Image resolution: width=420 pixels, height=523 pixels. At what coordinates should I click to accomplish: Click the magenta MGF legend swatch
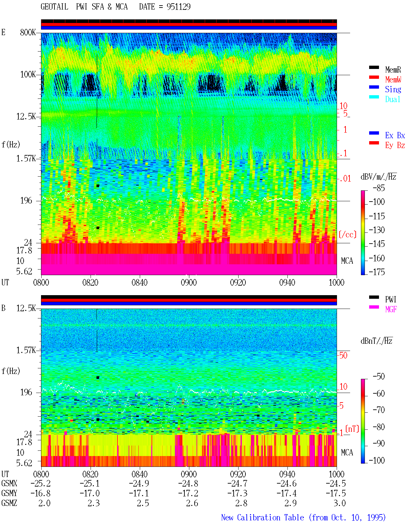click(x=374, y=307)
